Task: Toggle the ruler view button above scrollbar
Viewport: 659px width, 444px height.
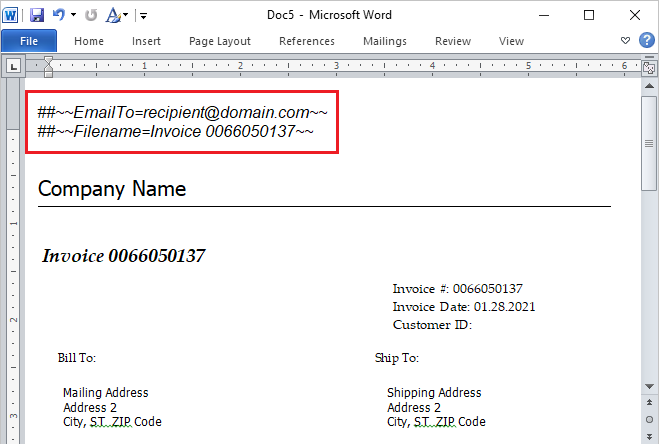Action: 649,66
